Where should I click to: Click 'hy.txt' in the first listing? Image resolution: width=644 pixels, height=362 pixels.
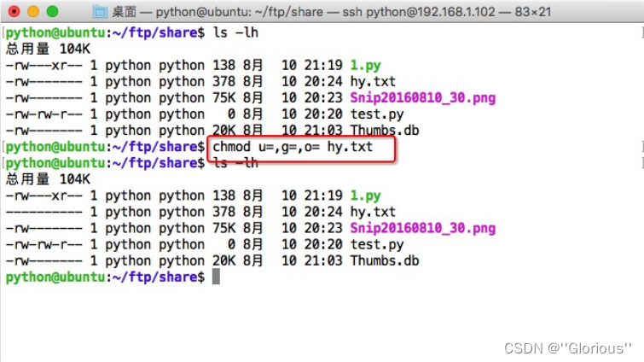tap(373, 81)
